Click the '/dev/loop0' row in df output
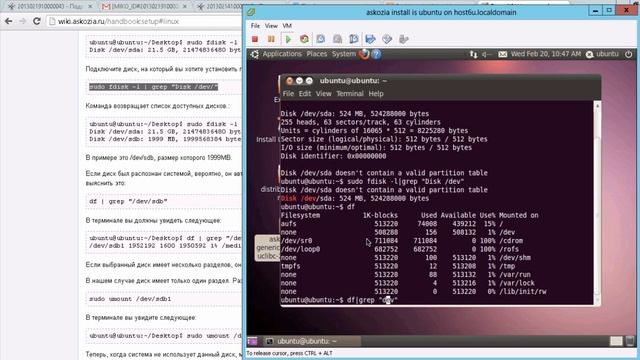The width and height of the screenshot is (640, 360). [x=400, y=249]
